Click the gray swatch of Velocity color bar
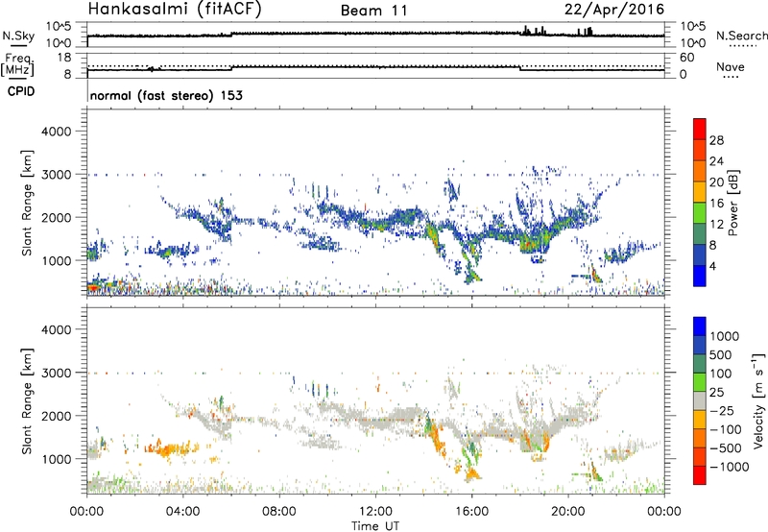 700,400
